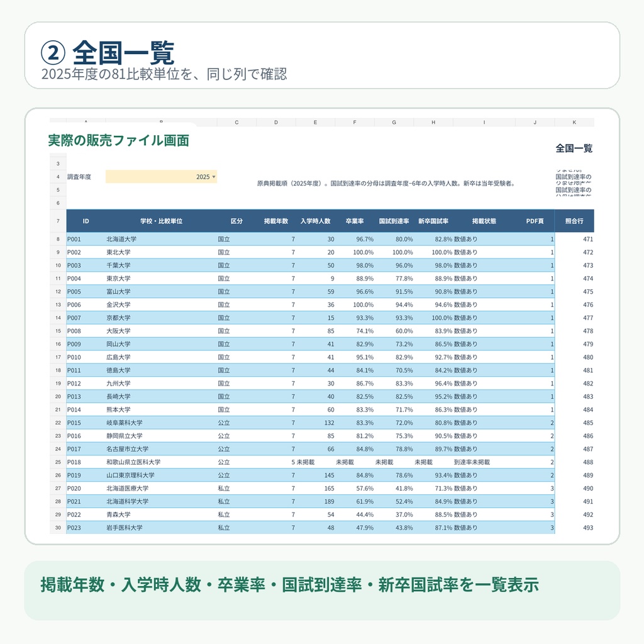The height and width of the screenshot is (644, 644).
Task: Click 照合行 value 488
Action: pyautogui.click(x=575, y=462)
